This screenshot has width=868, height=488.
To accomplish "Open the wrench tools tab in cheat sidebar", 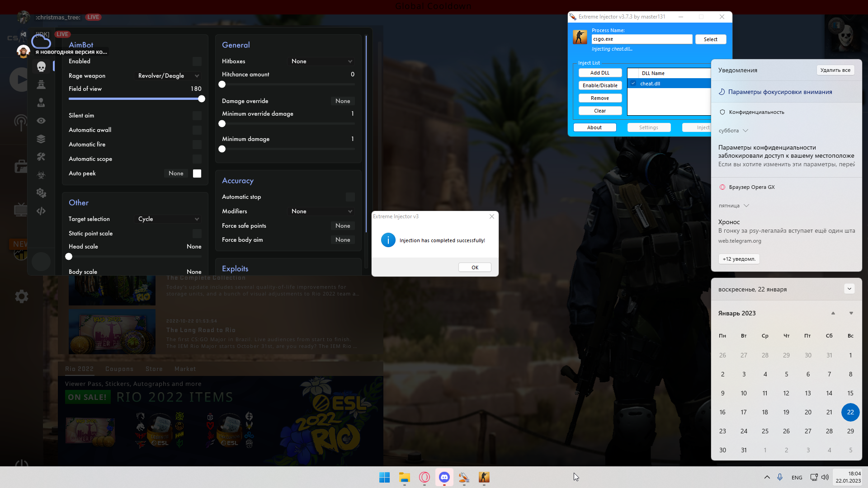I will pos(41,157).
